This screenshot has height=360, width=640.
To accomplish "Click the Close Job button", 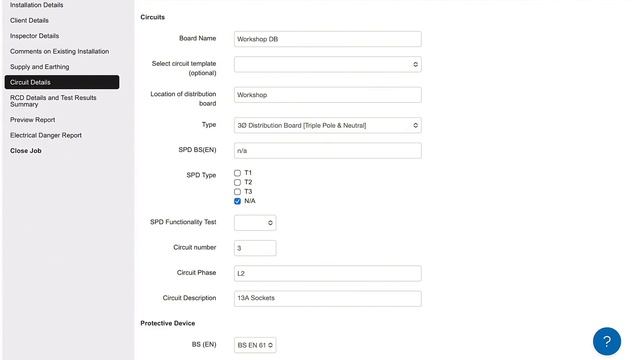I will pyautogui.click(x=26, y=151).
